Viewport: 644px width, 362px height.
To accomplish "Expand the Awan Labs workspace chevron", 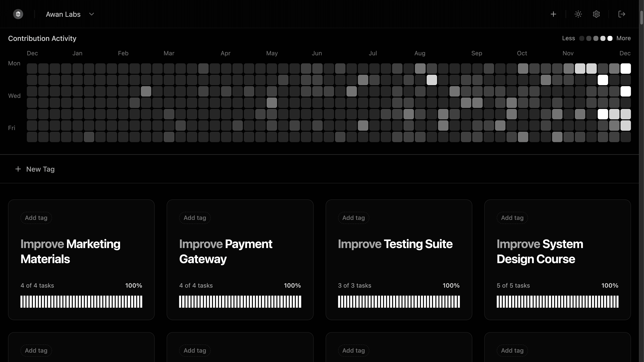I will tap(92, 14).
